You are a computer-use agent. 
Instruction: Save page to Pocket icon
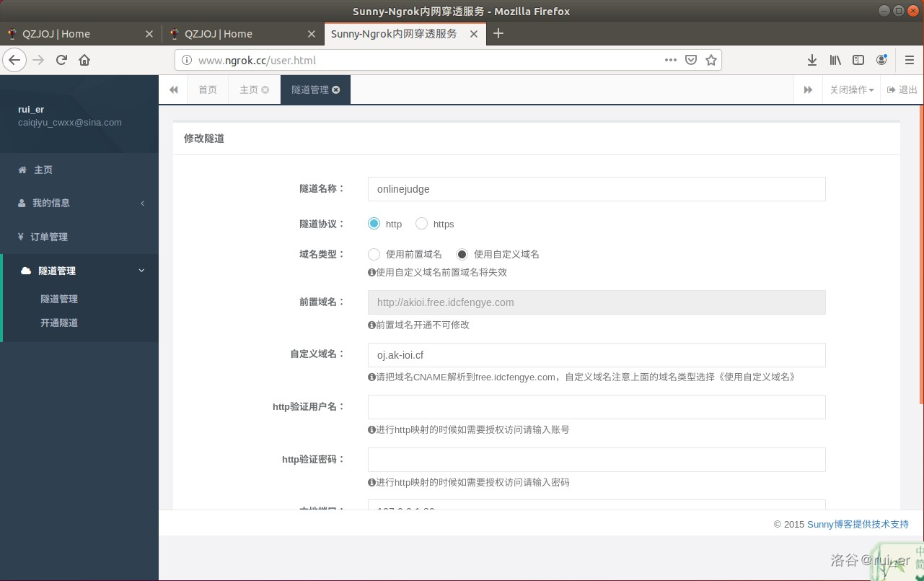[x=690, y=60]
